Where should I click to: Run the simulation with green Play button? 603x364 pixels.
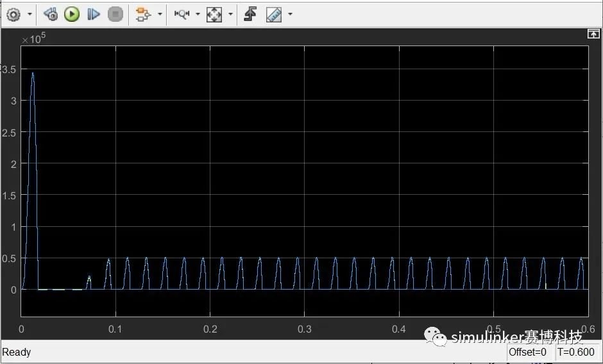pos(72,15)
